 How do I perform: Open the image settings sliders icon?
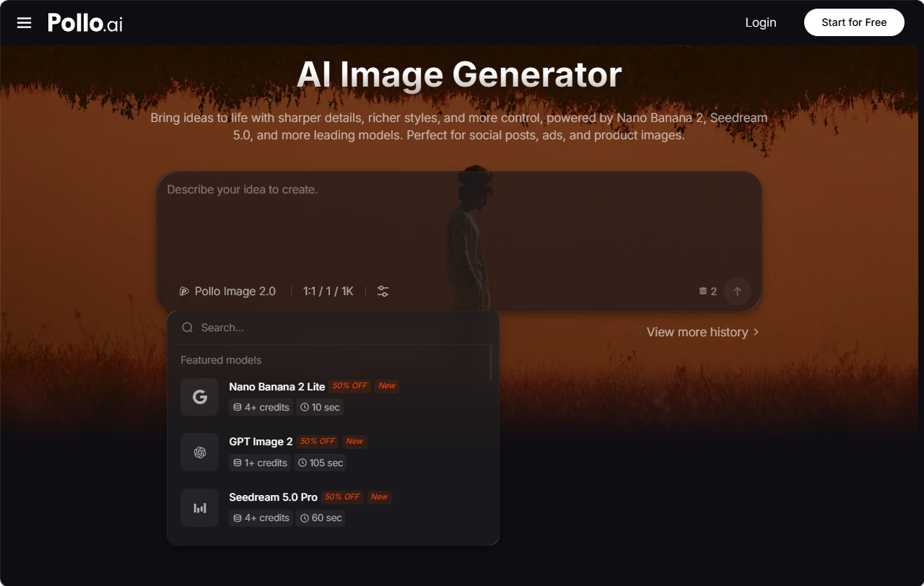(x=383, y=292)
